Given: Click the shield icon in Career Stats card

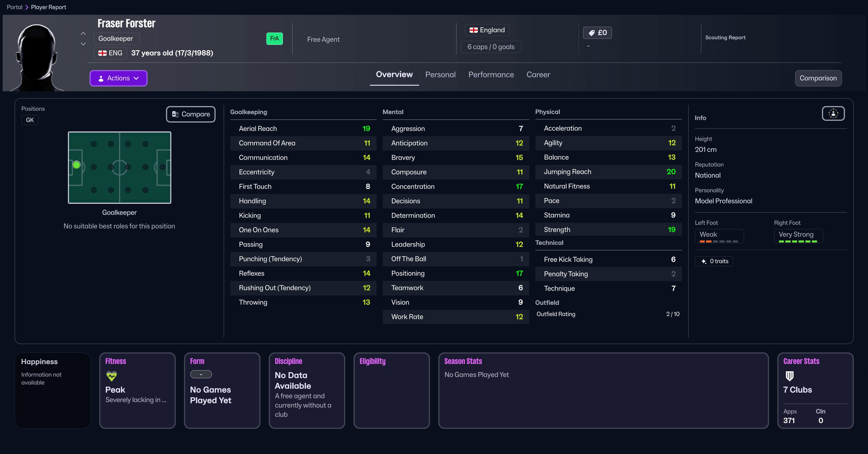Looking at the screenshot, I should pyautogui.click(x=789, y=377).
